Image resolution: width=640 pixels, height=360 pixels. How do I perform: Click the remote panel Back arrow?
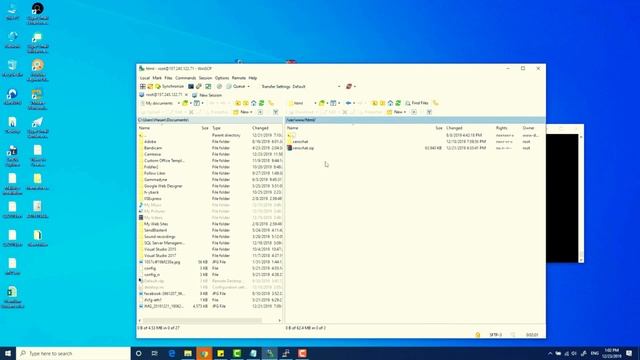click(348, 103)
